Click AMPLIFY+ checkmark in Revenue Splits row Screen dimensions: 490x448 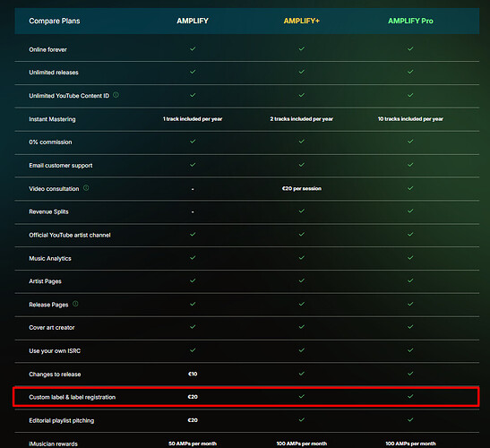pyautogui.click(x=302, y=211)
